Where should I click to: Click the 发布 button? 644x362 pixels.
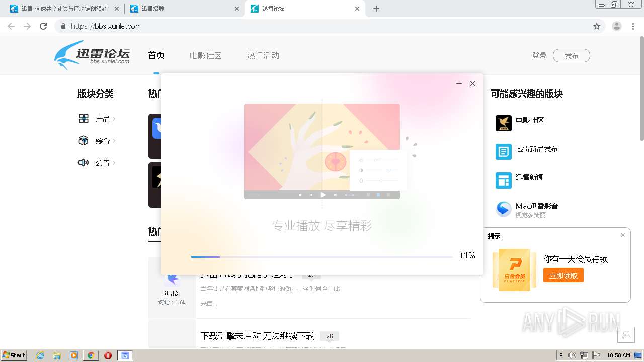(571, 56)
